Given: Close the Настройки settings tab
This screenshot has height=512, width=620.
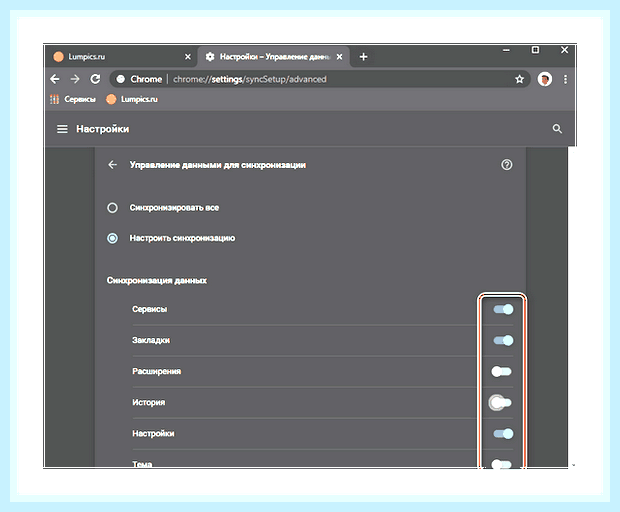Looking at the screenshot, I should point(339,57).
